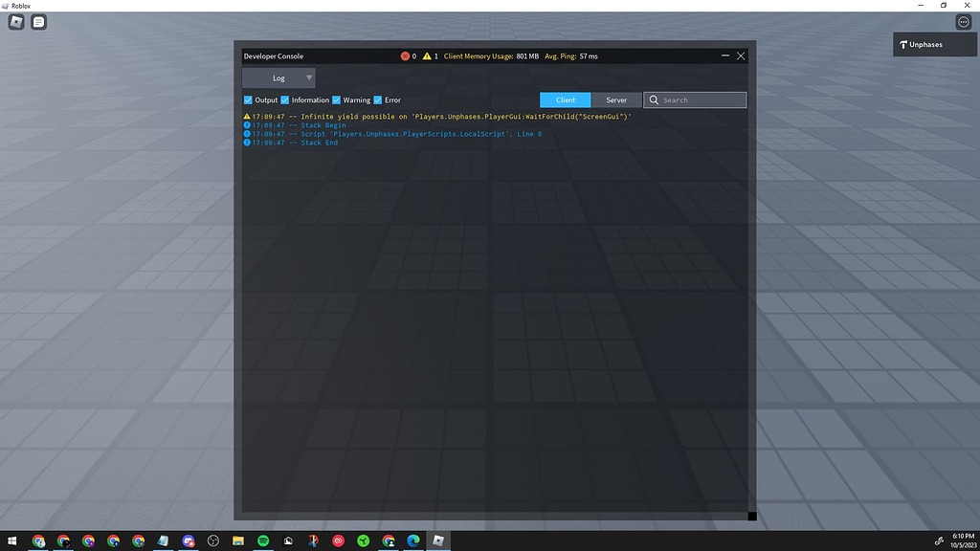Image resolution: width=980 pixels, height=551 pixels.
Task: Focus the console Search field
Action: coord(695,99)
